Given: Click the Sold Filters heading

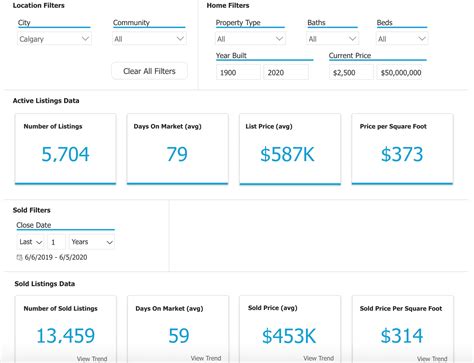Looking at the screenshot, I should [x=32, y=210].
